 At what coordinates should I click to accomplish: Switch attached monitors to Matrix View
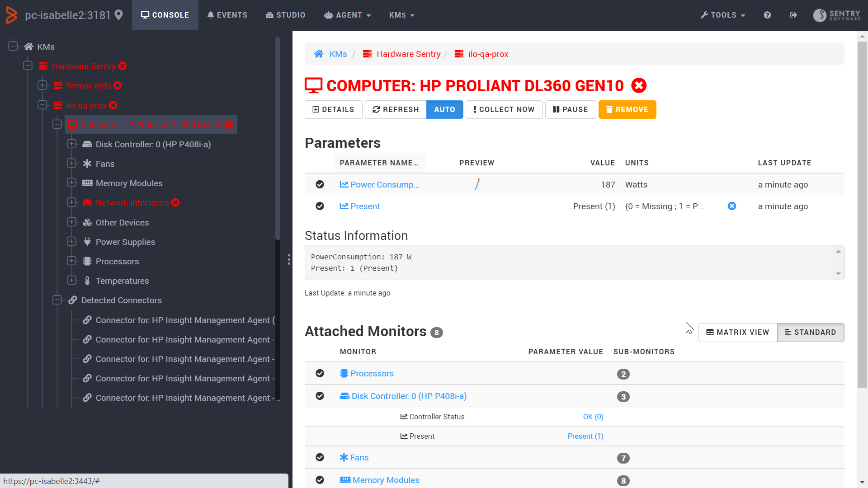(x=737, y=332)
